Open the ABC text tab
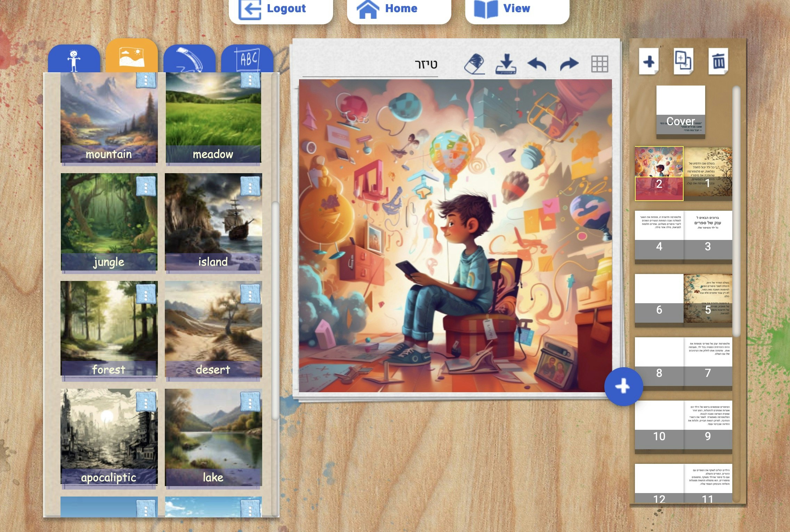Screen dimensions: 790x532 247,59
